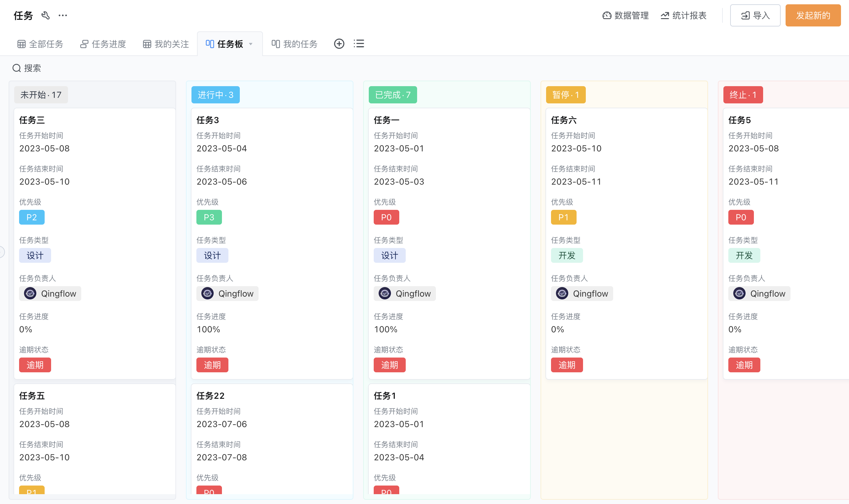Click 2023-05-04 end date in 任务1
The image size is (849, 504).
pyautogui.click(x=399, y=458)
